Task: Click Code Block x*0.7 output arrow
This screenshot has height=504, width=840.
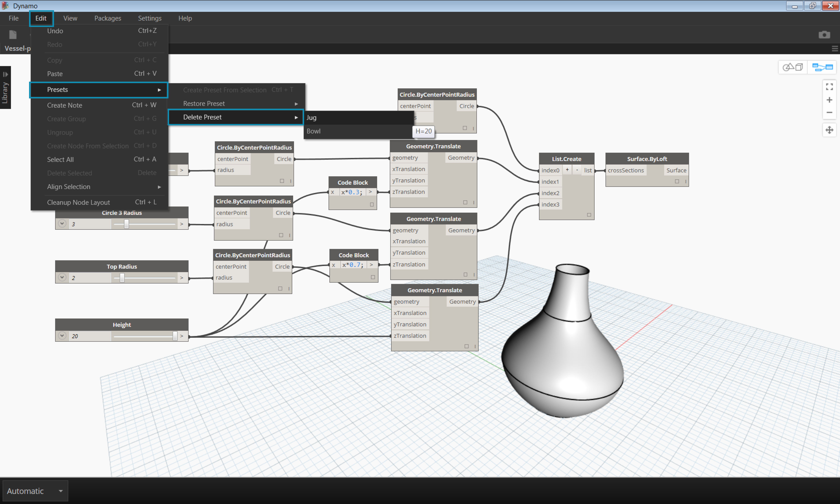Action: pos(372,265)
